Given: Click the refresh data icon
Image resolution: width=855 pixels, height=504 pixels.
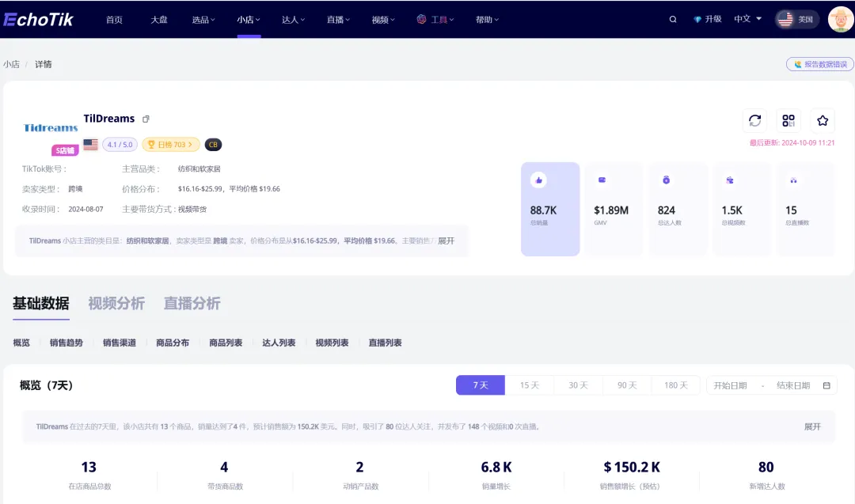Looking at the screenshot, I should point(754,120).
